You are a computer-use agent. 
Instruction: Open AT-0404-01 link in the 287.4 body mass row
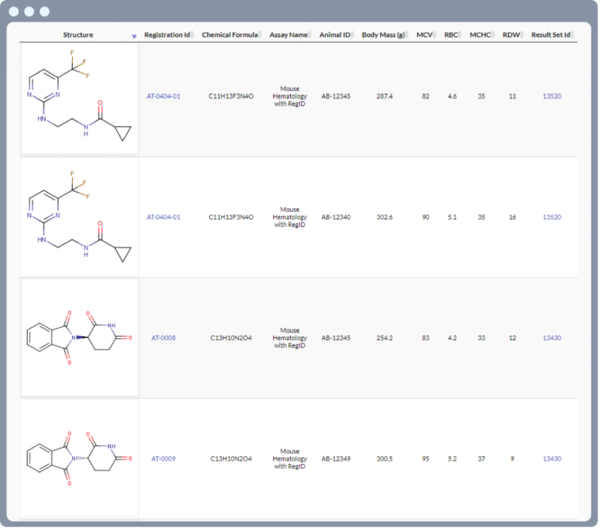(x=163, y=96)
